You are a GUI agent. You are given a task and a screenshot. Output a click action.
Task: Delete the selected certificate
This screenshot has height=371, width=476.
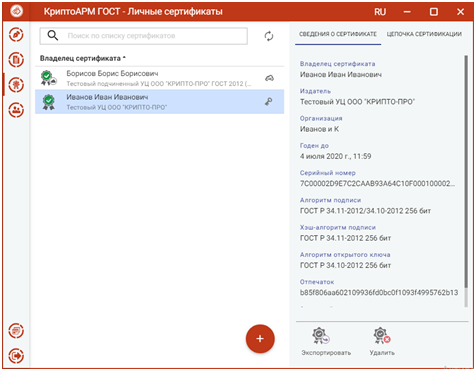pos(382,341)
